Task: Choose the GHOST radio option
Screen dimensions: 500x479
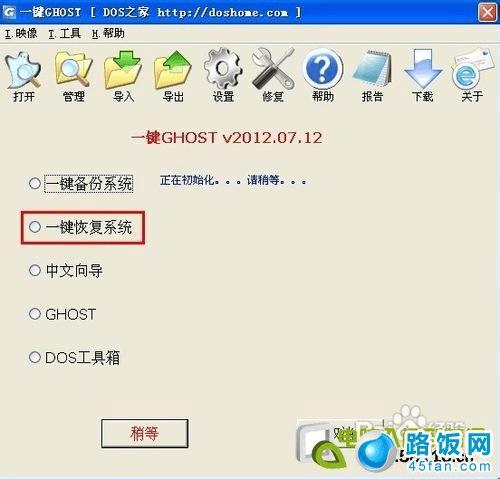Action: 34,314
